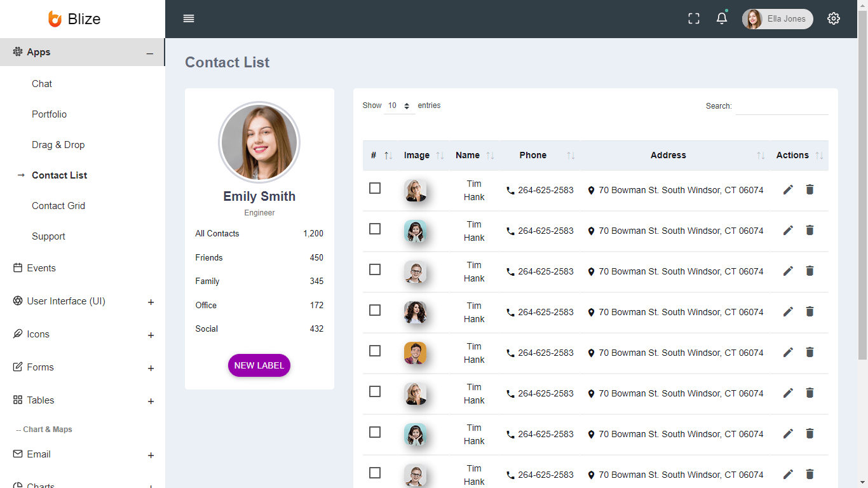Screen dimensions: 868x488
Task: Check the second contact row checkbox
Action: coord(375,229)
